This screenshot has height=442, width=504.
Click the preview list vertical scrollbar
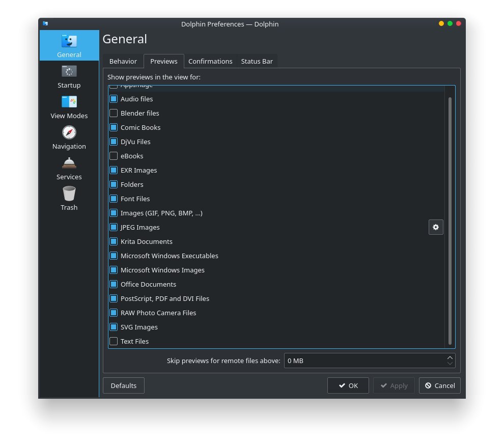tap(450, 220)
